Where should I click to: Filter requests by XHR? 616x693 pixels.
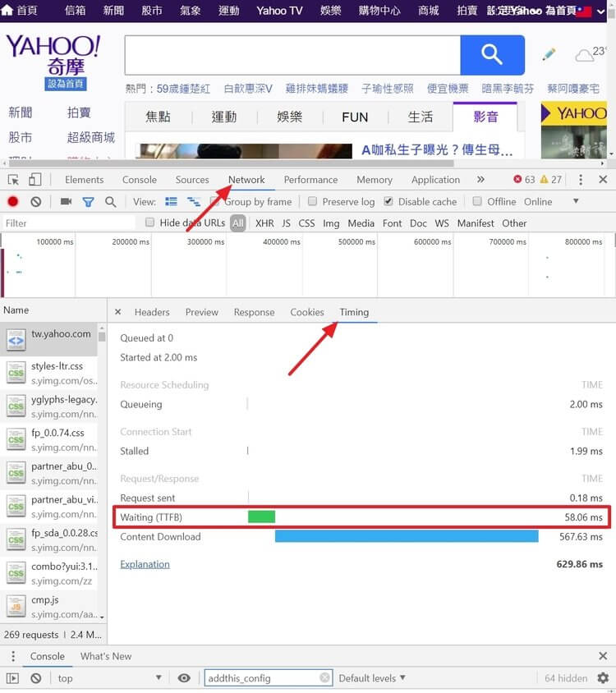coord(264,223)
